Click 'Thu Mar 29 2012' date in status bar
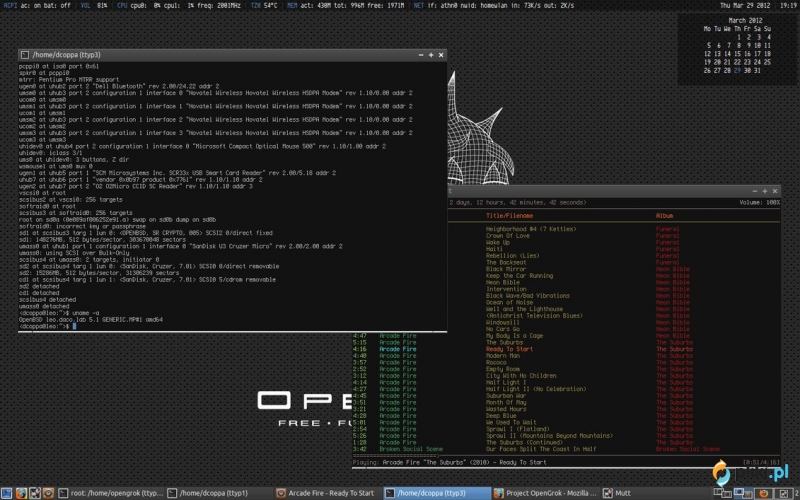The width and height of the screenshot is (800, 500). (x=745, y=5)
